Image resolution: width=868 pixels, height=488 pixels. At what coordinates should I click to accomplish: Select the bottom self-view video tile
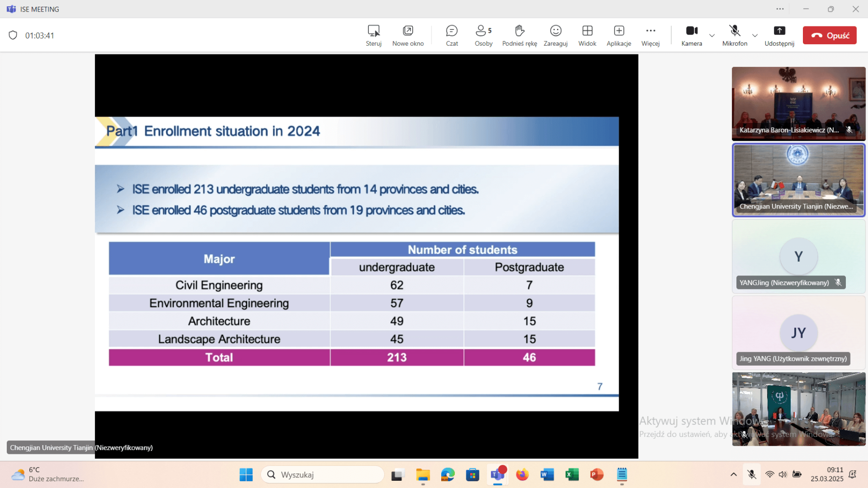(x=799, y=409)
